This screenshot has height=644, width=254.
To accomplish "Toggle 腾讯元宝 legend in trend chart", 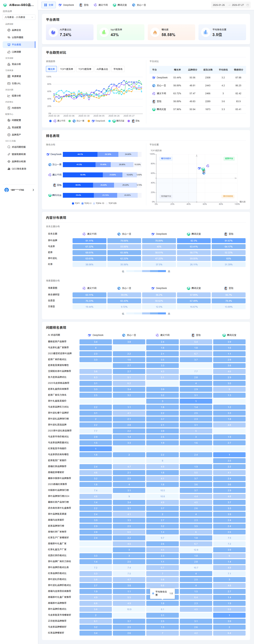I will click(116, 121).
